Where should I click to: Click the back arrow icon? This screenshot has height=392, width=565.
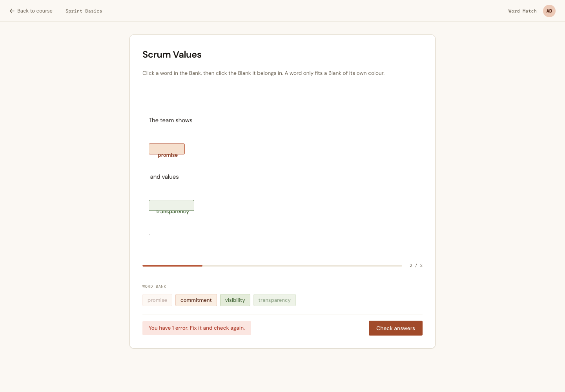click(12, 11)
